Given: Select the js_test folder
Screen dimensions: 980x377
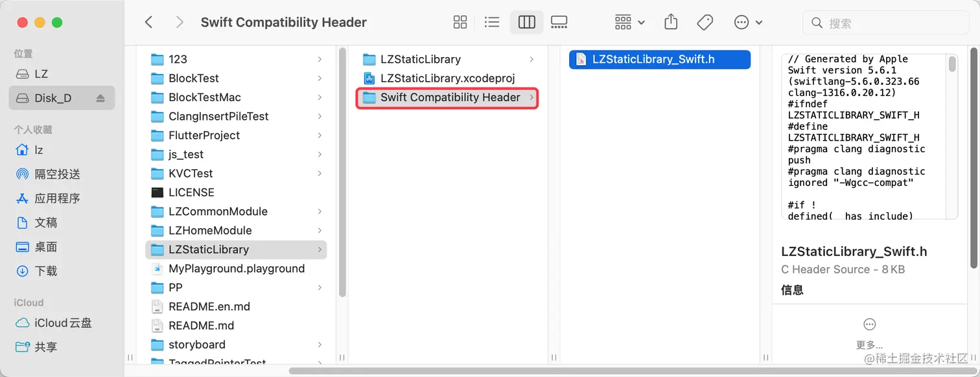Looking at the screenshot, I should (237, 154).
